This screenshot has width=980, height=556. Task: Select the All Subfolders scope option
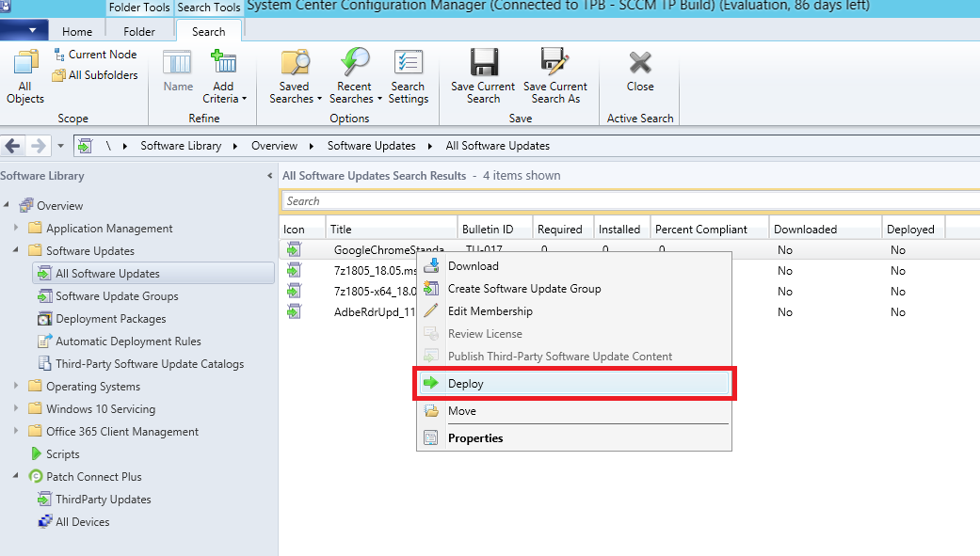pos(95,75)
